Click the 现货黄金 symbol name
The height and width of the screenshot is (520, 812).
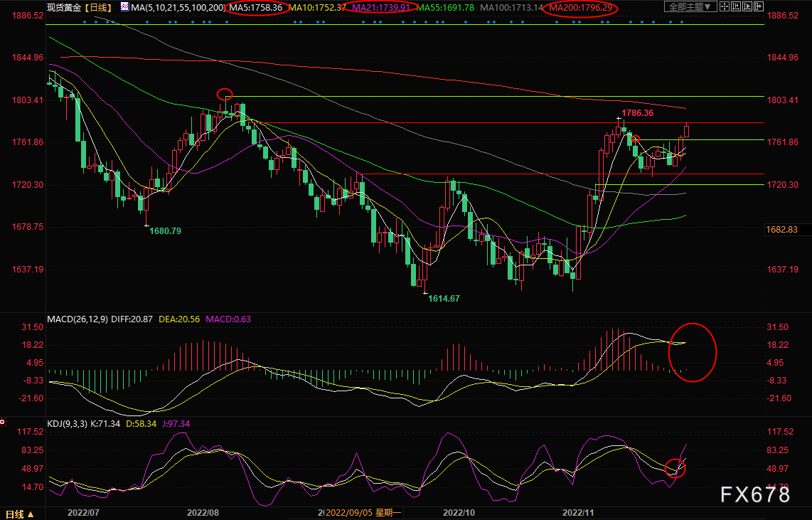click(x=61, y=7)
